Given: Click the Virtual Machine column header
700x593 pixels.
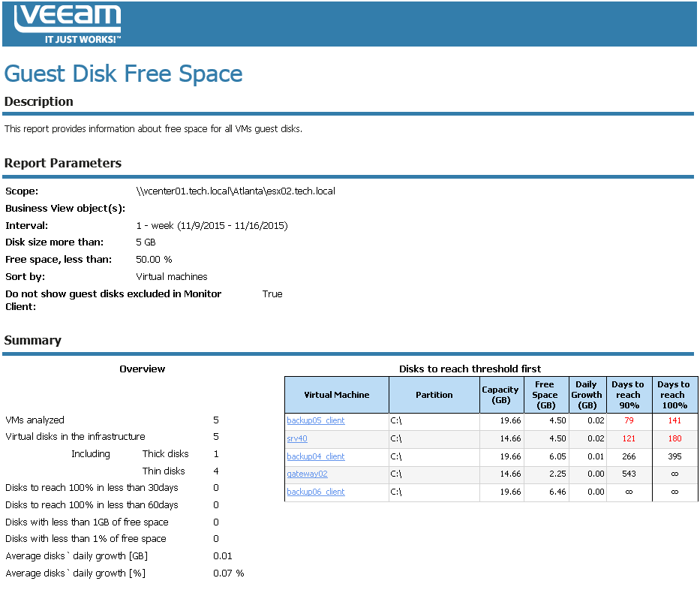Looking at the screenshot, I should [x=337, y=395].
